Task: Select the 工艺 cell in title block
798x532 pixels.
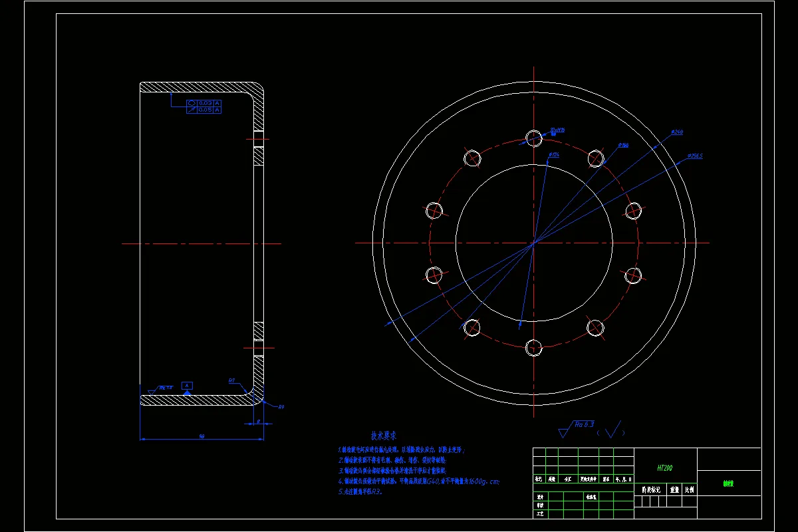Action: [x=540, y=514]
